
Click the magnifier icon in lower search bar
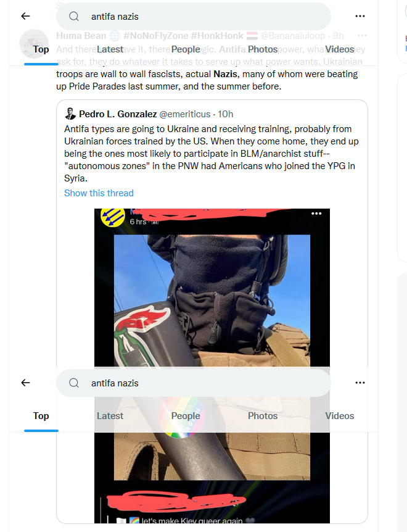click(74, 383)
